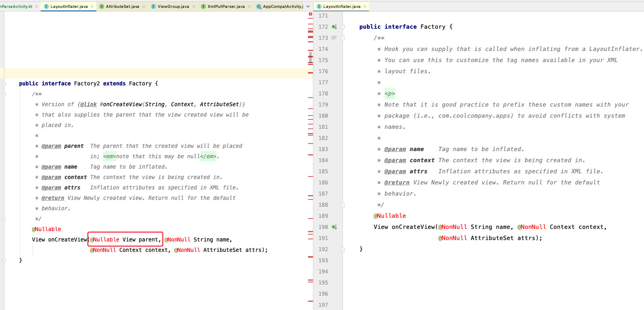644x310 pixels.
Task: Click Factory2 Javadoc end fold marker
Action: click(x=4, y=219)
